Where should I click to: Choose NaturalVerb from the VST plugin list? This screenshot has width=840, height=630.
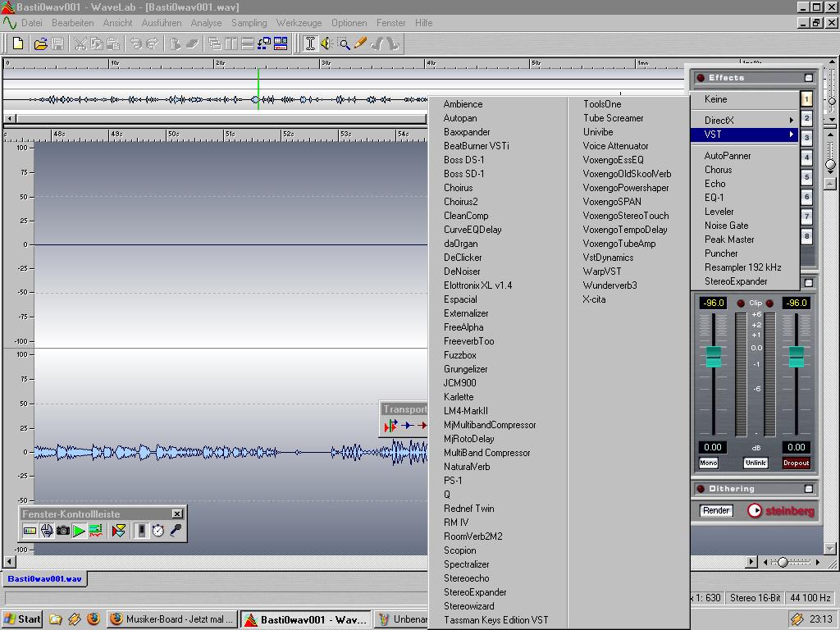pyautogui.click(x=497, y=467)
